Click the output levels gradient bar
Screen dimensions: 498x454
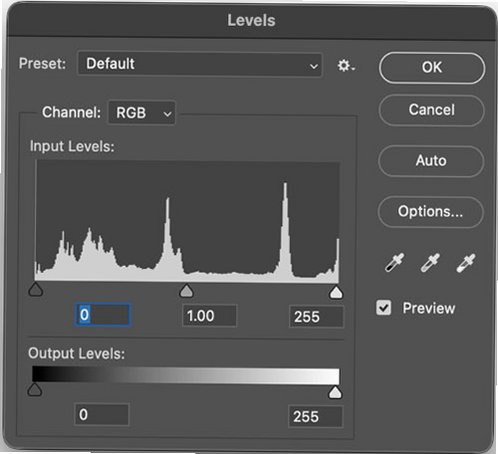[x=186, y=375]
